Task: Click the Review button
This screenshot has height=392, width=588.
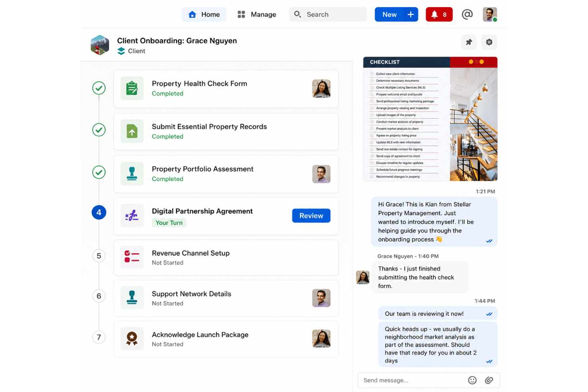Action: 311,216
